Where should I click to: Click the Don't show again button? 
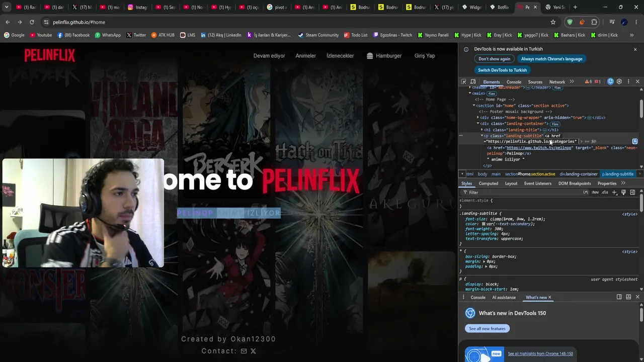click(494, 59)
